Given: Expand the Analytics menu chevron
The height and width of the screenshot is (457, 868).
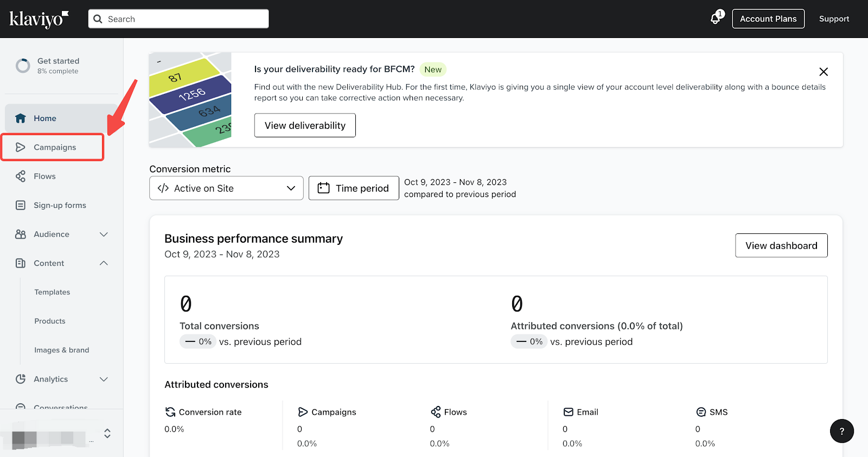Looking at the screenshot, I should (x=104, y=379).
